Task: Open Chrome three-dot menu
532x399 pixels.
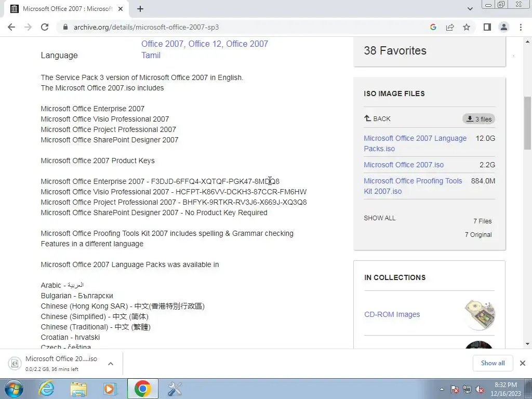Action: [x=521, y=27]
